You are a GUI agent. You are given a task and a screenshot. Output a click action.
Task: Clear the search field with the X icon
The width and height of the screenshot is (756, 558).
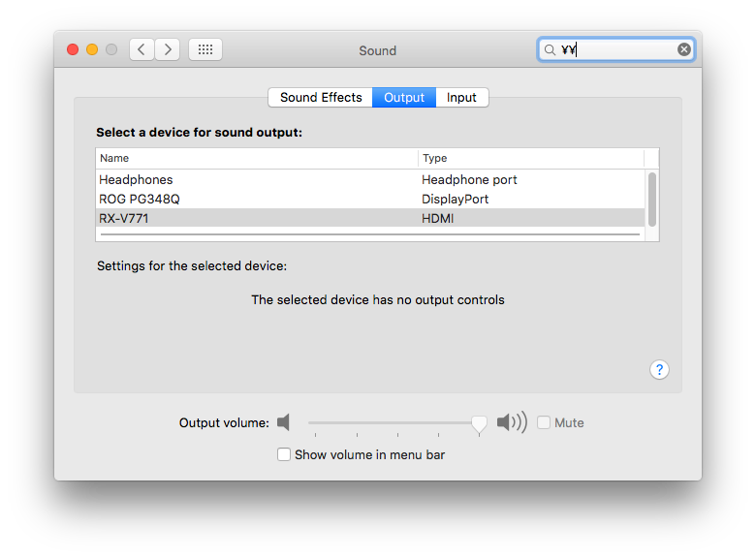[x=683, y=49]
